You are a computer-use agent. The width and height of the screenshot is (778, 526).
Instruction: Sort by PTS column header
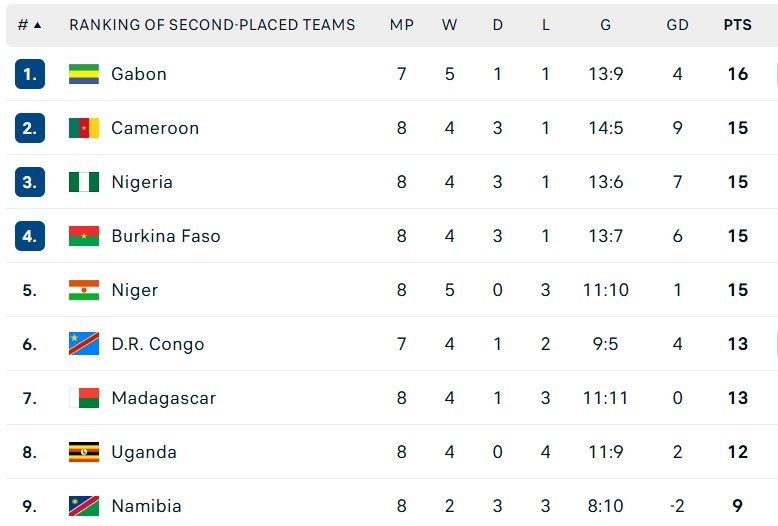(x=738, y=25)
